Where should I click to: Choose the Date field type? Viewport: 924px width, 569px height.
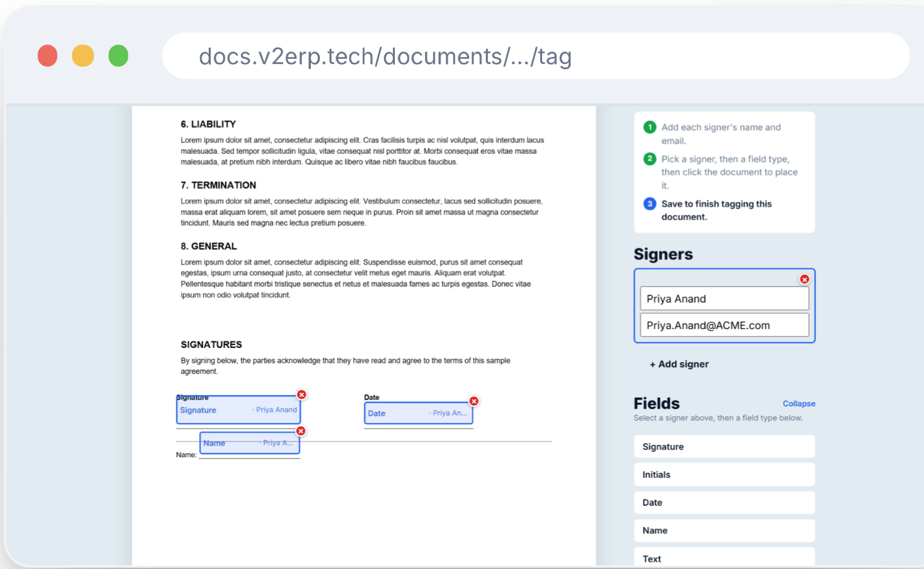[x=724, y=502]
